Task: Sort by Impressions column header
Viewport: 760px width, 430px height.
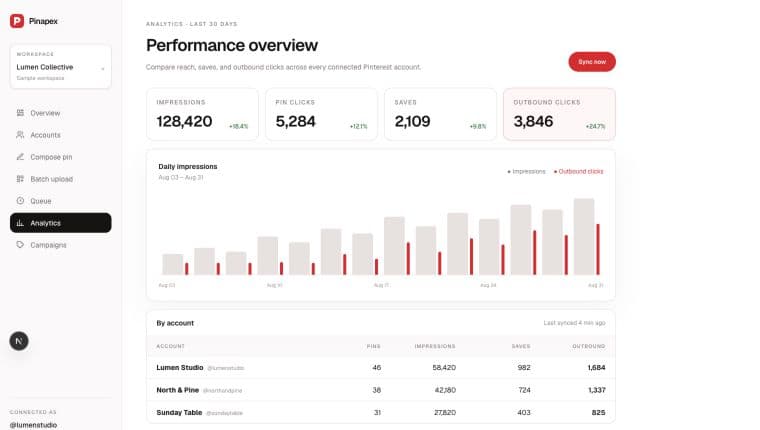Action: pyautogui.click(x=435, y=346)
